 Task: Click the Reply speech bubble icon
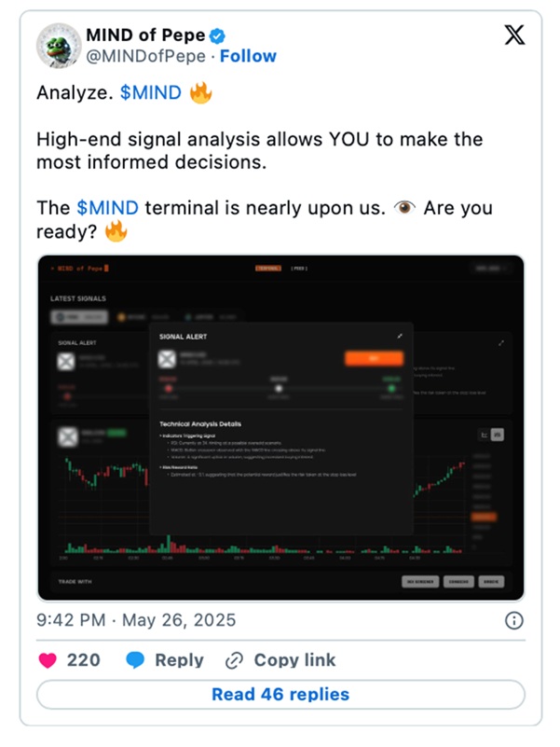pyautogui.click(x=135, y=659)
